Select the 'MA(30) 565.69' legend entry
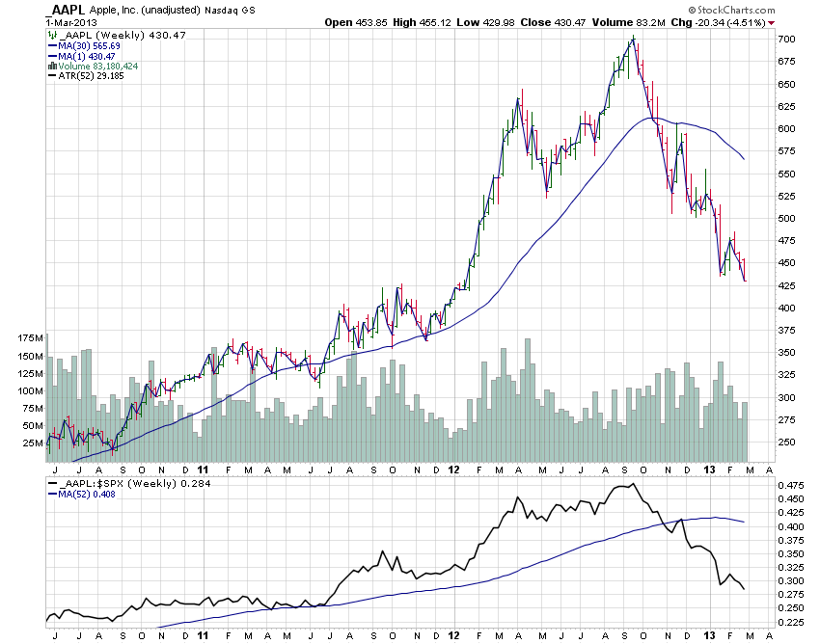Screen dimensions: 820x644 [89, 46]
